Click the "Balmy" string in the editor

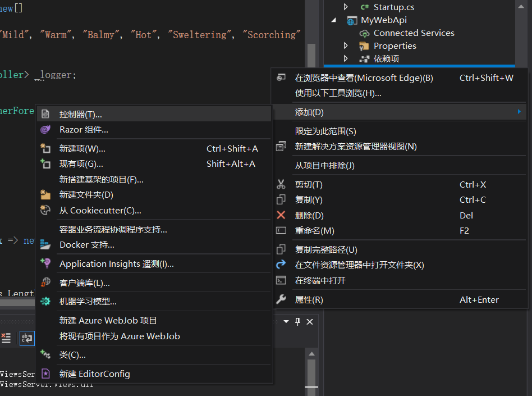pos(101,35)
